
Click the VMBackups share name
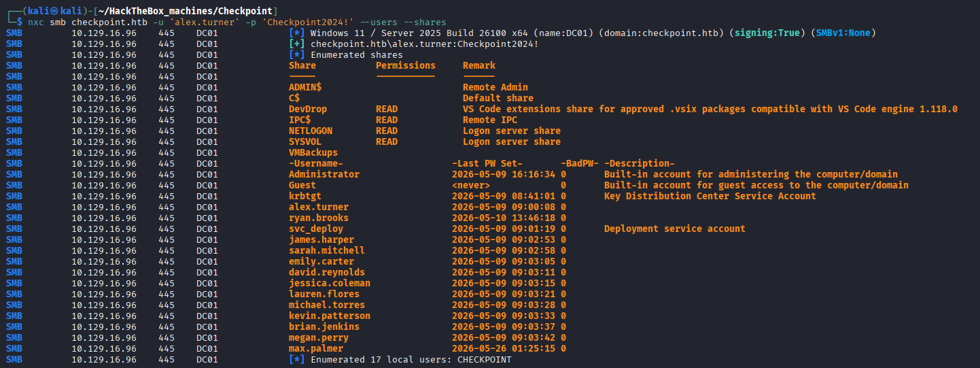[x=313, y=152]
